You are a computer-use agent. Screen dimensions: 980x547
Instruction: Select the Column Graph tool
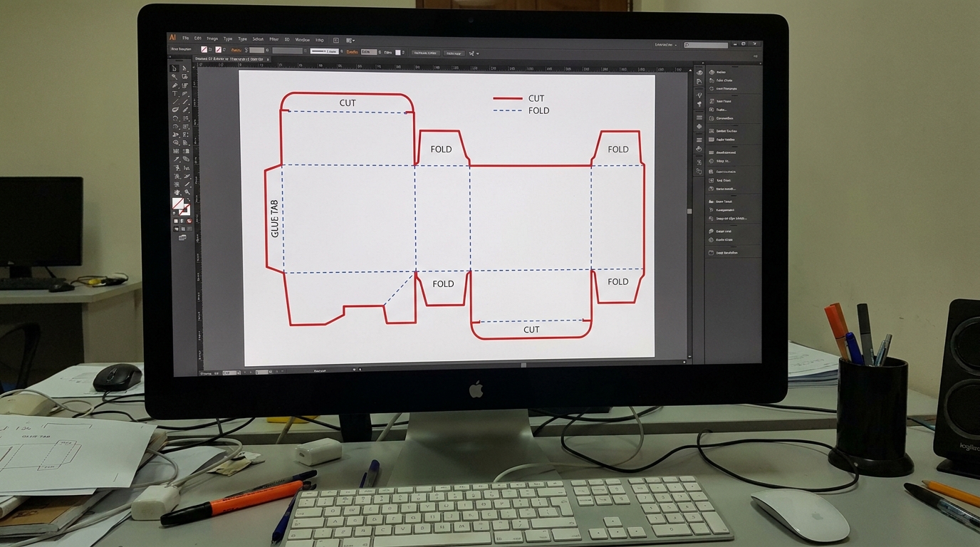185,167
